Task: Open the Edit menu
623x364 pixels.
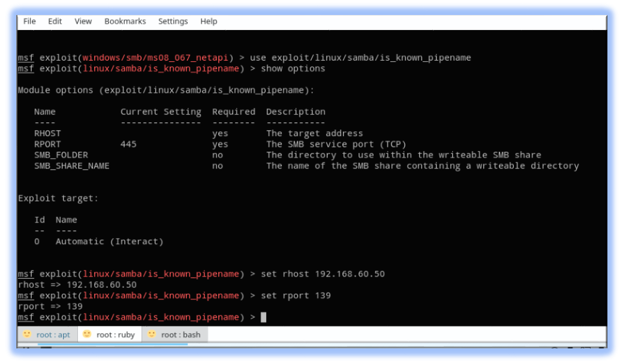Action: (55, 22)
